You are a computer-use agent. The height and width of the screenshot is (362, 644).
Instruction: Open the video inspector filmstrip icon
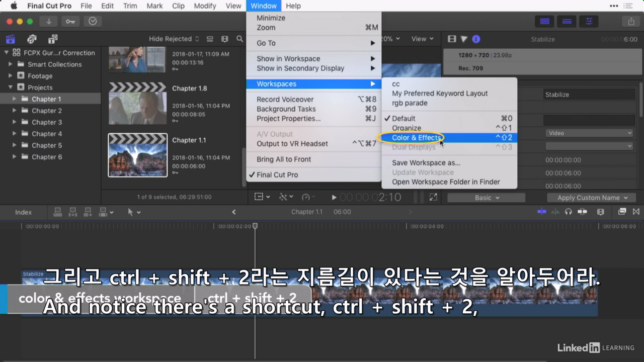[x=452, y=39]
